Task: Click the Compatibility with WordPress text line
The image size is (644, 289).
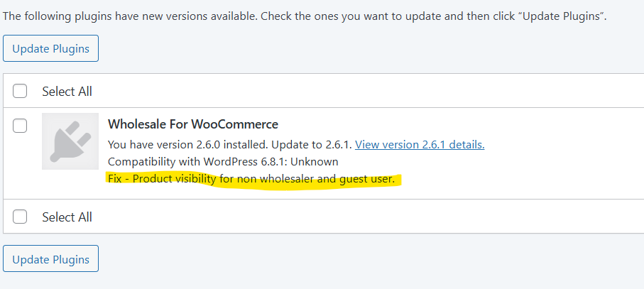Action: tap(223, 162)
